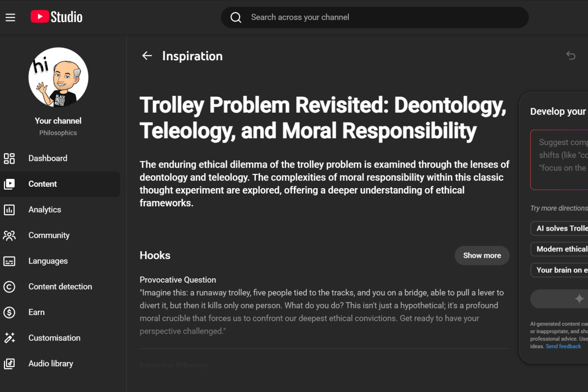Click the search magnifier icon

(x=236, y=18)
